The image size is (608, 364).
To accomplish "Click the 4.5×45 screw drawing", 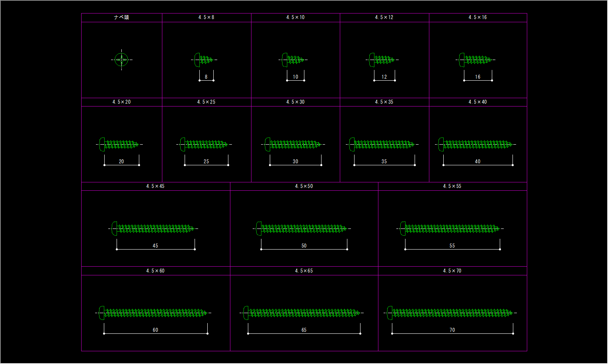I will pos(153,228).
